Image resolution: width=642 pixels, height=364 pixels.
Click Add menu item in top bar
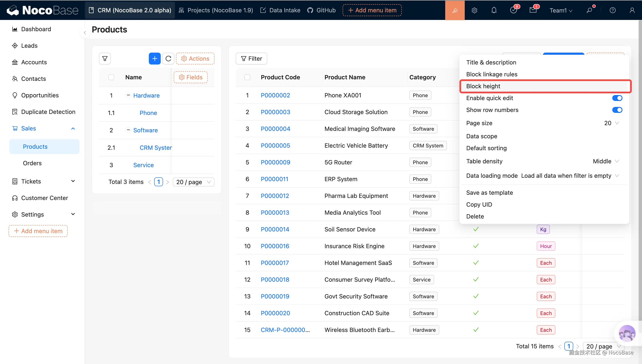point(372,10)
